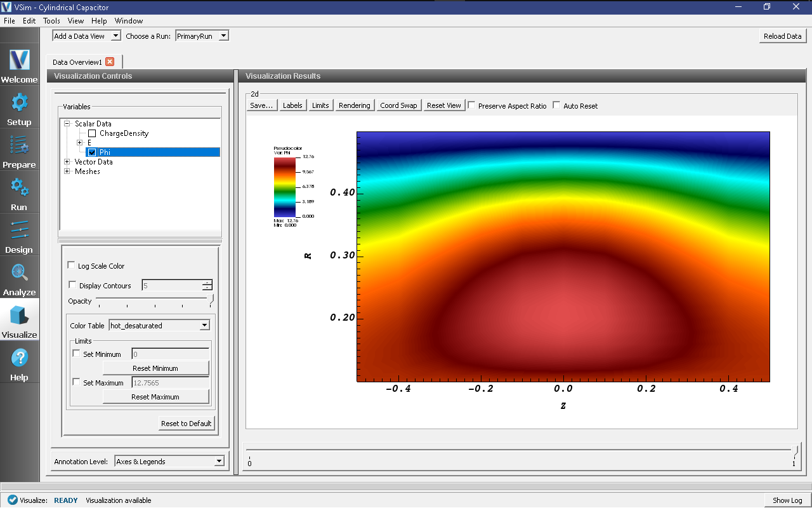Increment the contours count spinner
This screenshot has width=812, height=508.
pos(207,283)
